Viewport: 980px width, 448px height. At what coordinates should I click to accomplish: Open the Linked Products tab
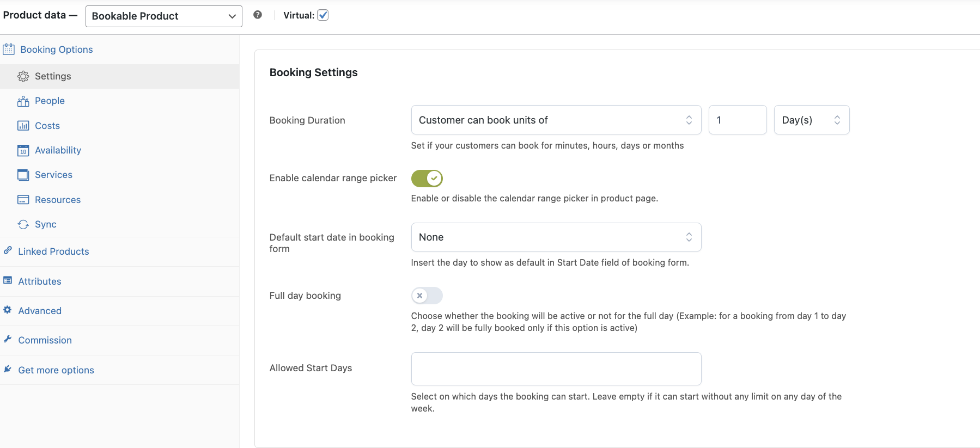point(53,251)
